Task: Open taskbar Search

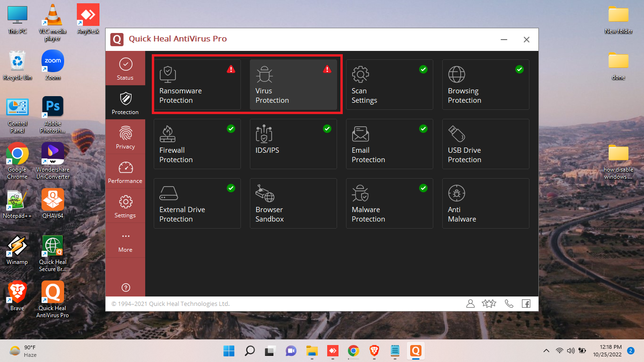Action: [250, 351]
